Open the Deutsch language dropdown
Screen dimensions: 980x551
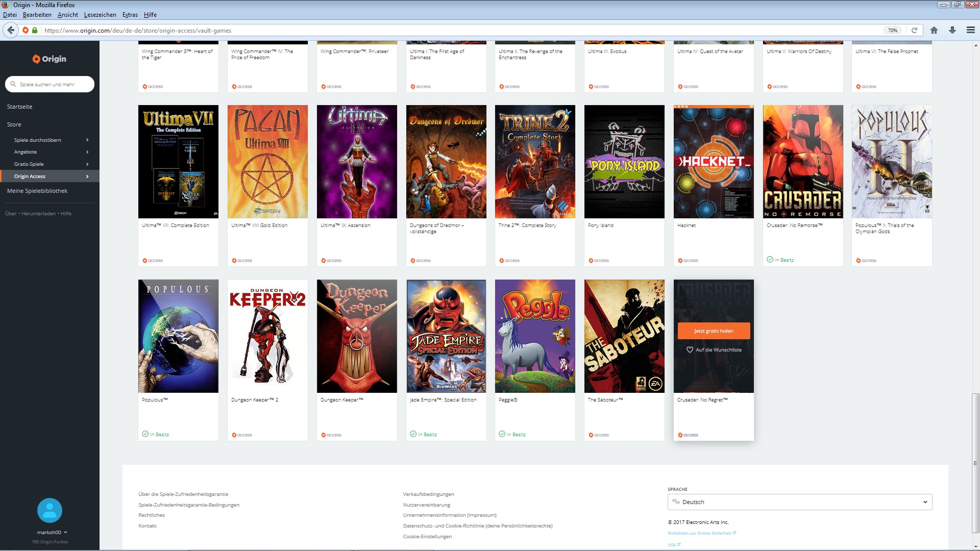pyautogui.click(x=799, y=502)
